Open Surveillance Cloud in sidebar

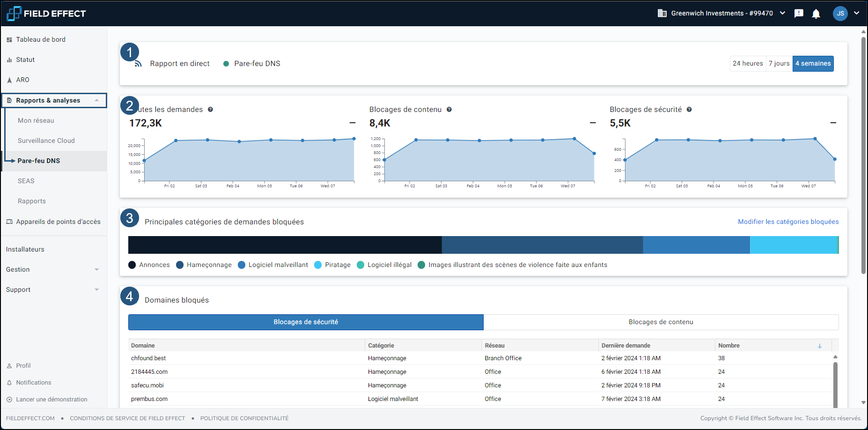tap(46, 141)
